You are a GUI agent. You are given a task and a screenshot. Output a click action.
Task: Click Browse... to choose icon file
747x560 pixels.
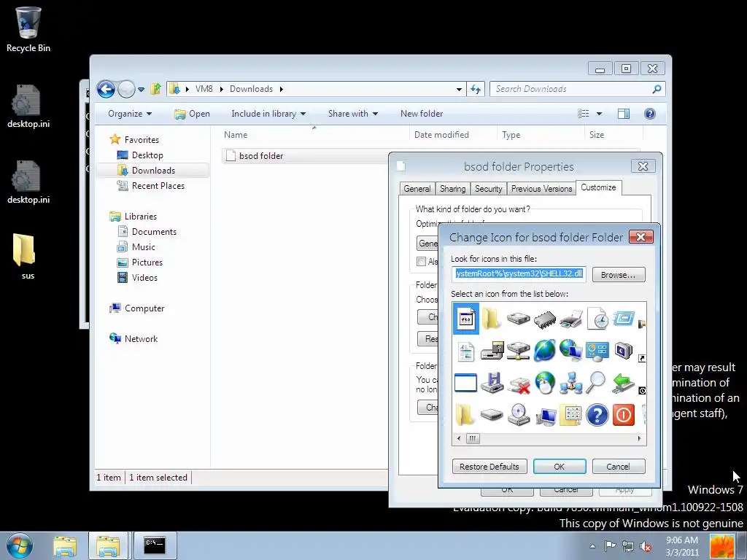[x=619, y=275]
